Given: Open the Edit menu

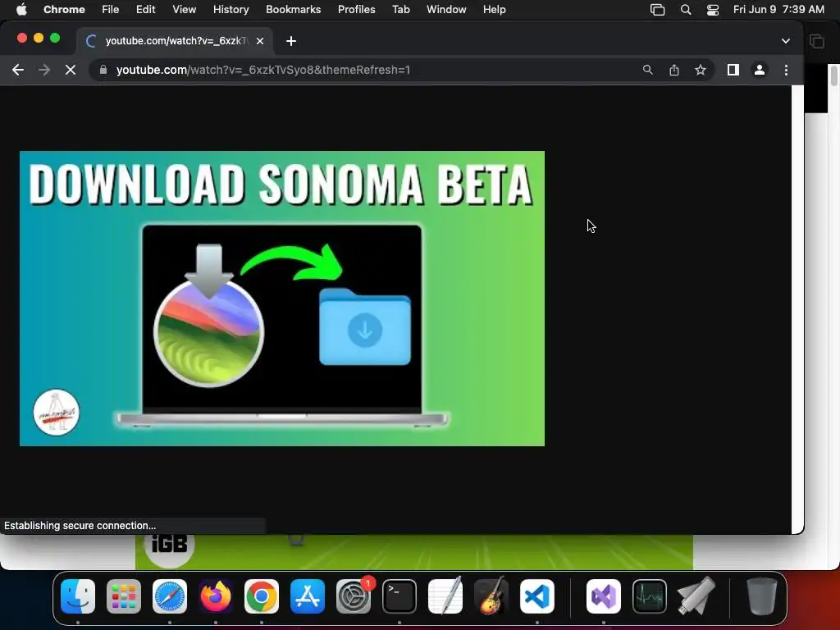Looking at the screenshot, I should pyautogui.click(x=145, y=9).
